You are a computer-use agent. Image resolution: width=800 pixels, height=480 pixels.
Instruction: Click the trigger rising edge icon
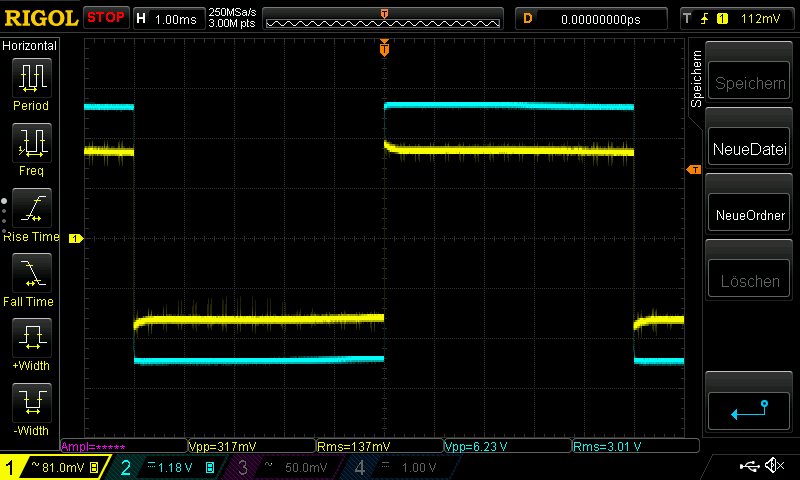(x=704, y=19)
